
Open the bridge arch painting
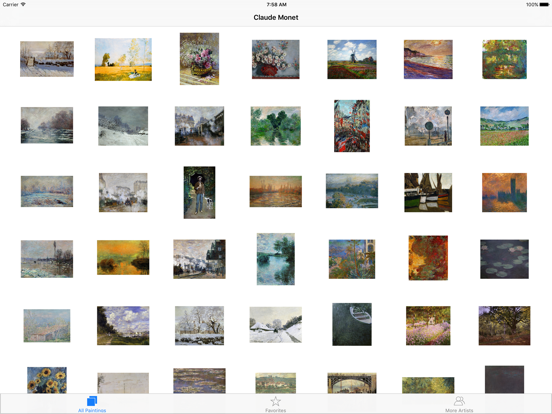coord(352,383)
